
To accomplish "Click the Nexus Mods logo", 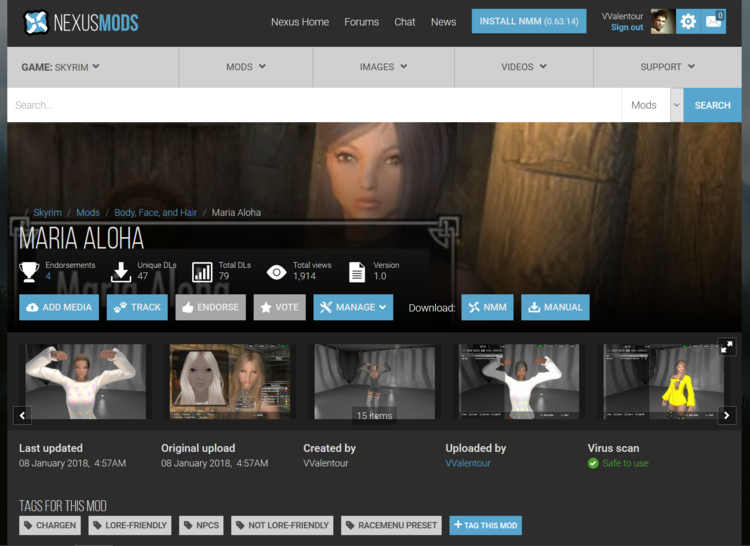I will click(81, 22).
